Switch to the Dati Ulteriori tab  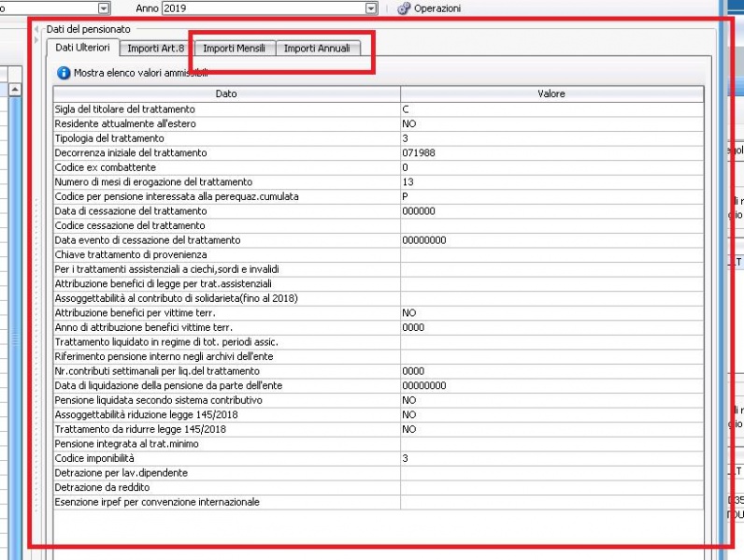[82, 48]
